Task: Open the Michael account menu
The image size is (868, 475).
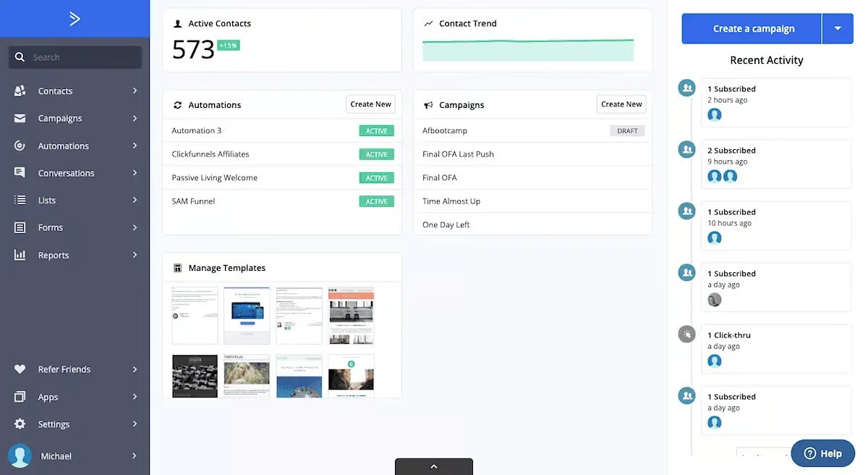Action: click(x=54, y=455)
